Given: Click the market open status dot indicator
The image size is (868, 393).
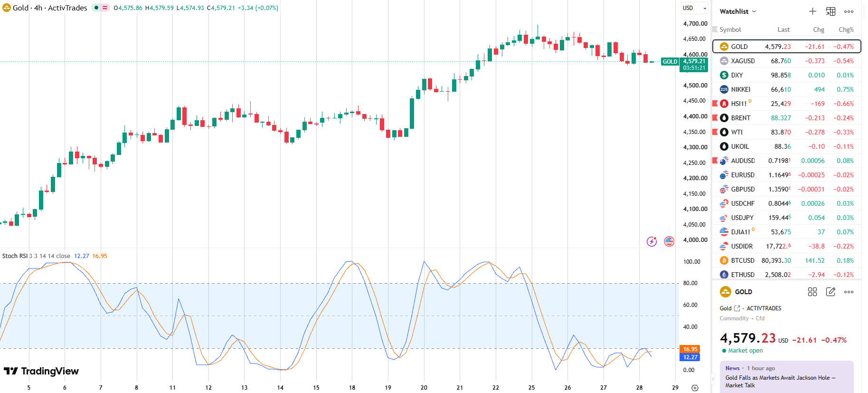Looking at the screenshot, I should point(96,8).
